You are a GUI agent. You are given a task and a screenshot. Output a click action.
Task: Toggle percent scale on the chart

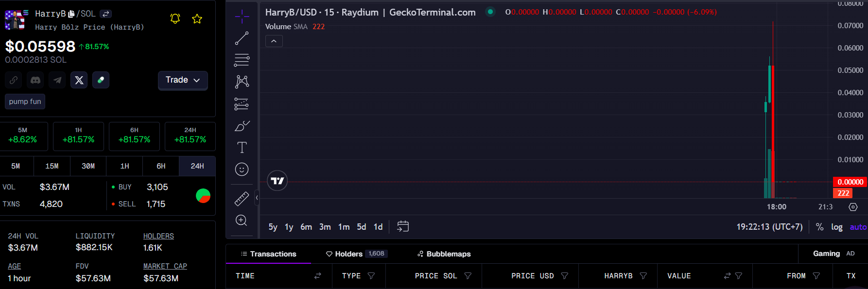(819, 227)
